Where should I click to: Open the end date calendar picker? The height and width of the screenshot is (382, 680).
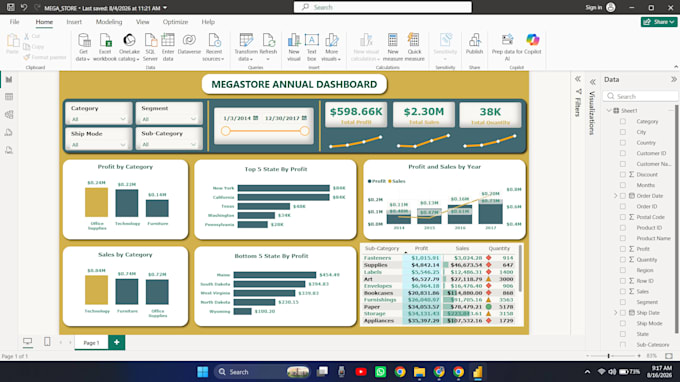304,118
